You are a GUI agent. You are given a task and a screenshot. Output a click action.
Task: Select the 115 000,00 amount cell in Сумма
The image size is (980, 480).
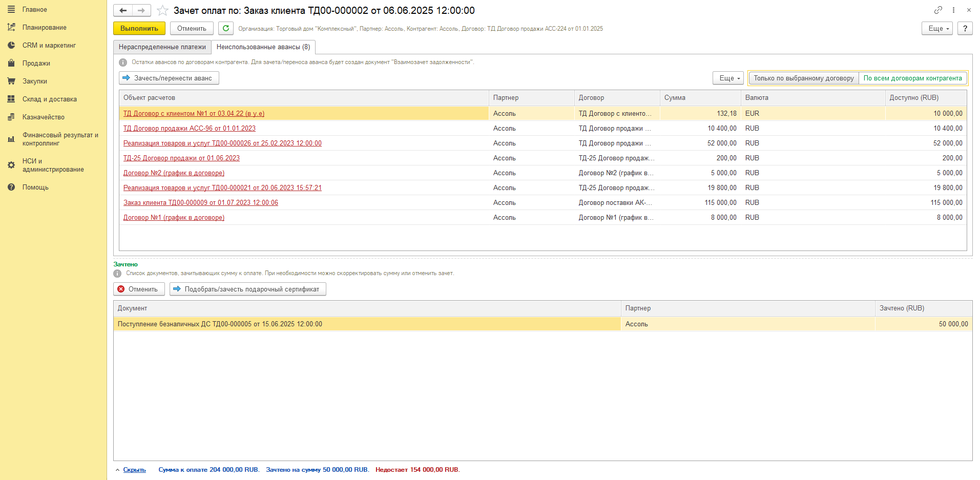click(x=700, y=203)
